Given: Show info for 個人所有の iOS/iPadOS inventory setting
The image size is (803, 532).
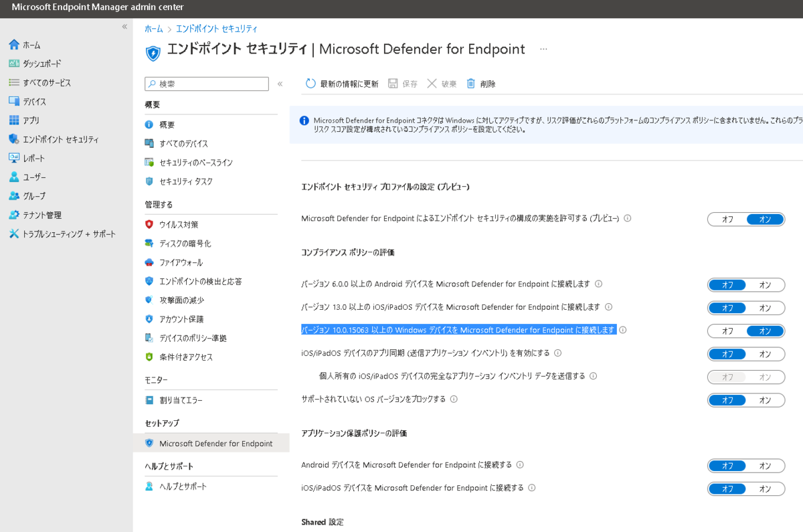Looking at the screenshot, I should (593, 376).
